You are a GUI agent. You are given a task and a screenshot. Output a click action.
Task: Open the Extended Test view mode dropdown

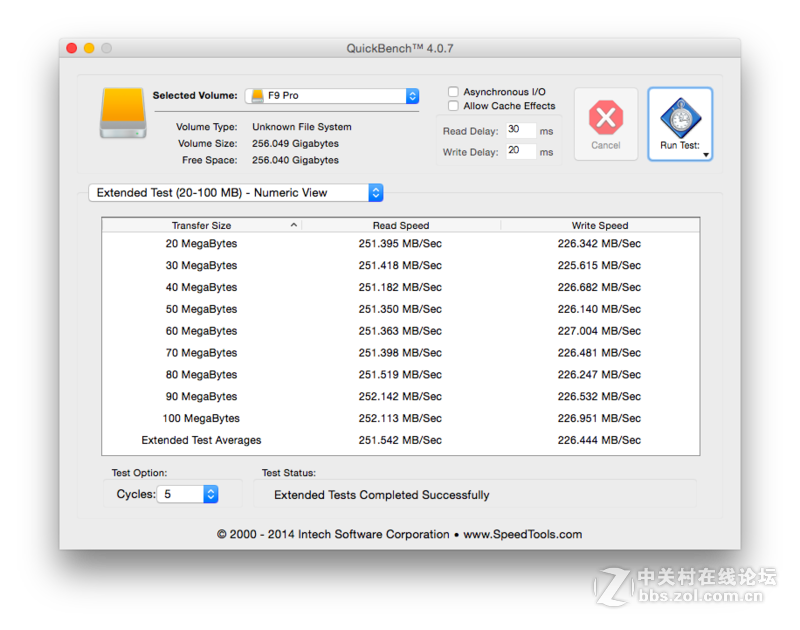375,192
